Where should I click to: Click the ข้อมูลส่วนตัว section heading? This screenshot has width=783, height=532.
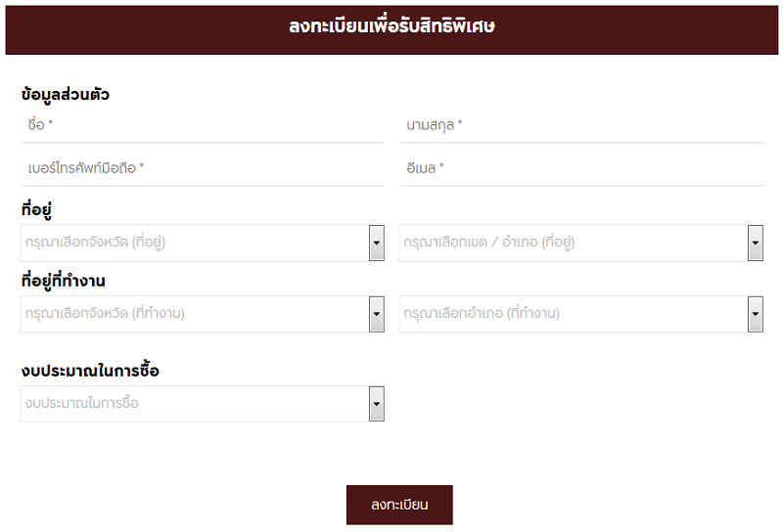(66, 94)
